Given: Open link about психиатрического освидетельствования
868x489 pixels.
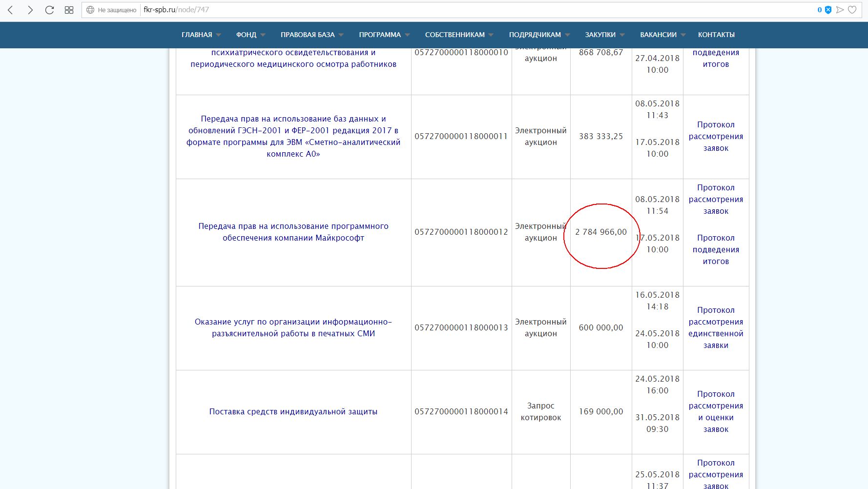Looking at the screenshot, I should (293, 59).
